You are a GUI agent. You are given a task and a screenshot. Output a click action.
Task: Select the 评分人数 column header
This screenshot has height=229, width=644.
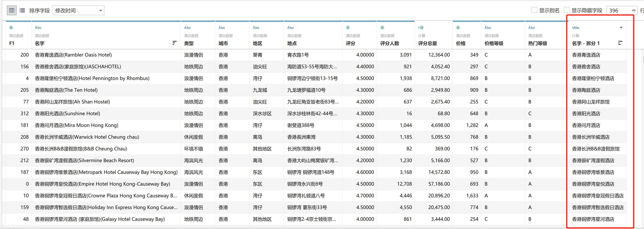pos(389,43)
